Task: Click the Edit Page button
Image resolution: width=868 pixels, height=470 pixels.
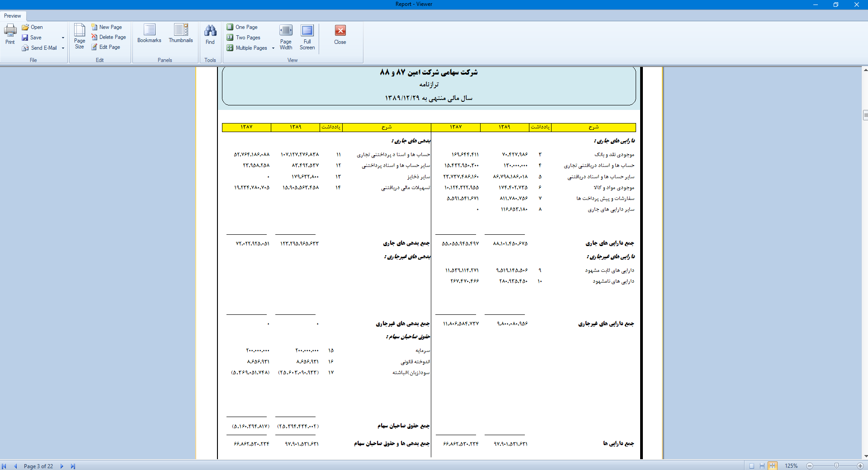Action: click(x=106, y=47)
